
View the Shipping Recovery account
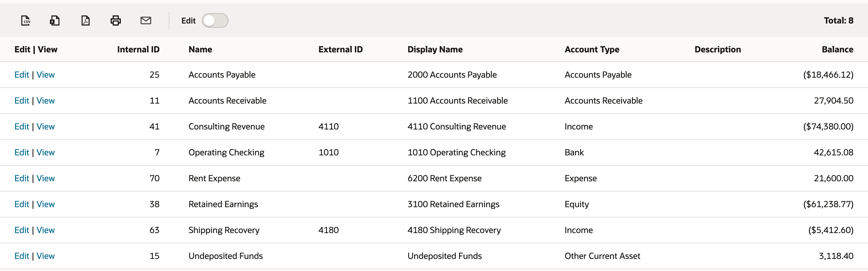46,230
